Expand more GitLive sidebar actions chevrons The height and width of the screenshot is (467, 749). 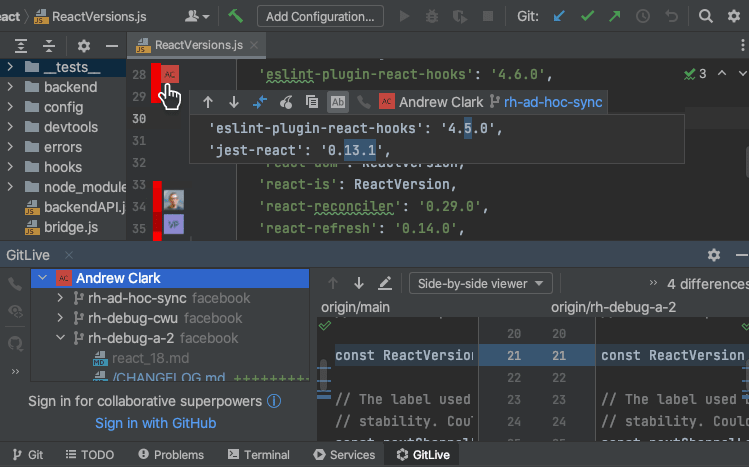pos(15,371)
